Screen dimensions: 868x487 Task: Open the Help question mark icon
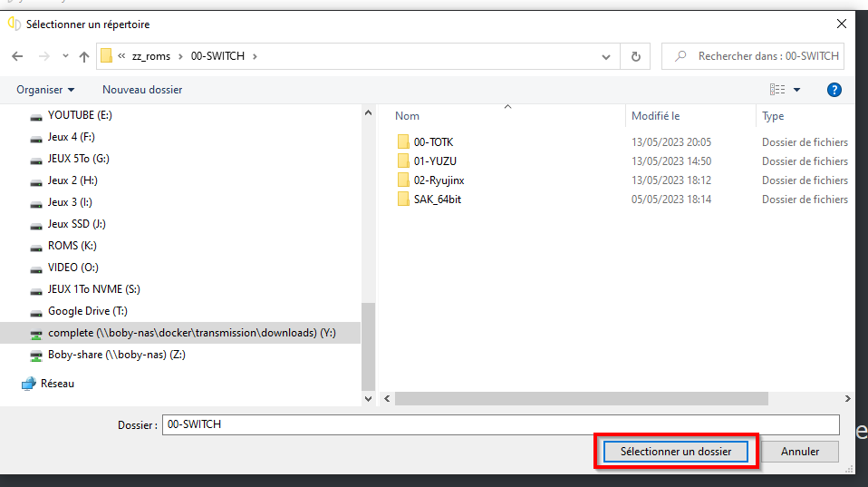point(834,90)
